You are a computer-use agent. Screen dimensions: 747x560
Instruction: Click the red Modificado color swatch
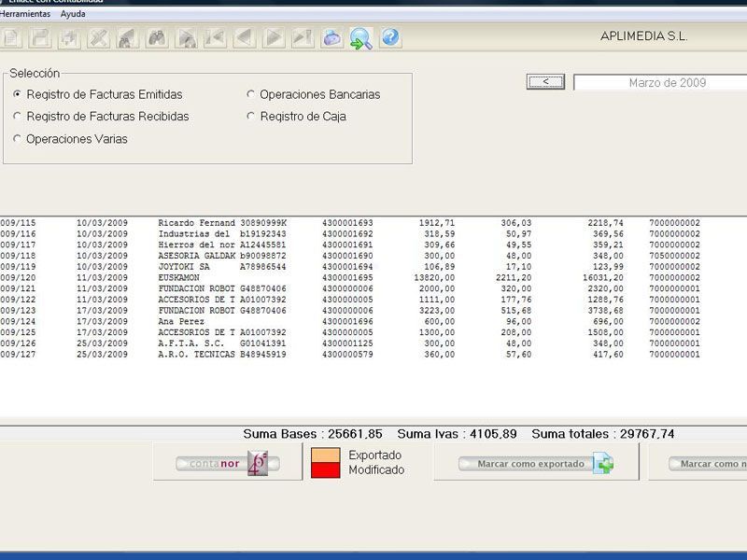325,470
